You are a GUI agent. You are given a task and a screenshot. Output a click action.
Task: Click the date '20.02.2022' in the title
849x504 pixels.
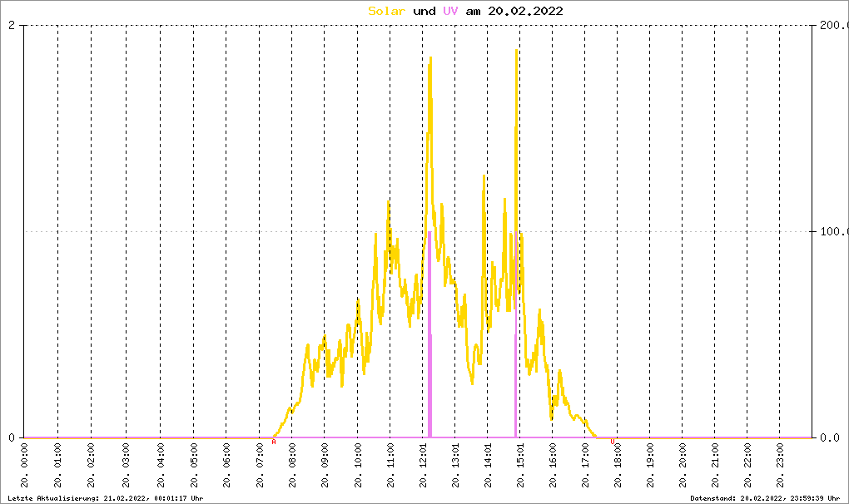coord(525,11)
